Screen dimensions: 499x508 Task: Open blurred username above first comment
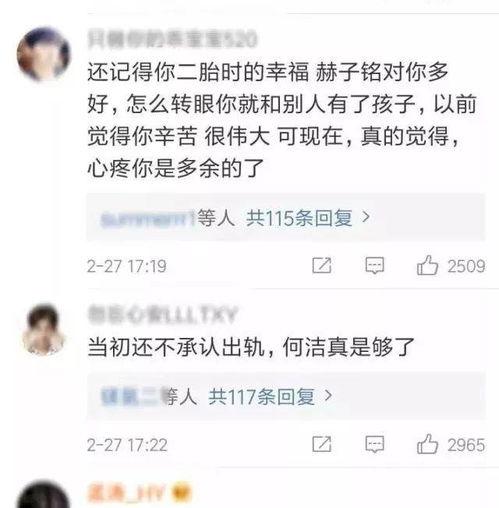pyautogui.click(x=172, y=39)
